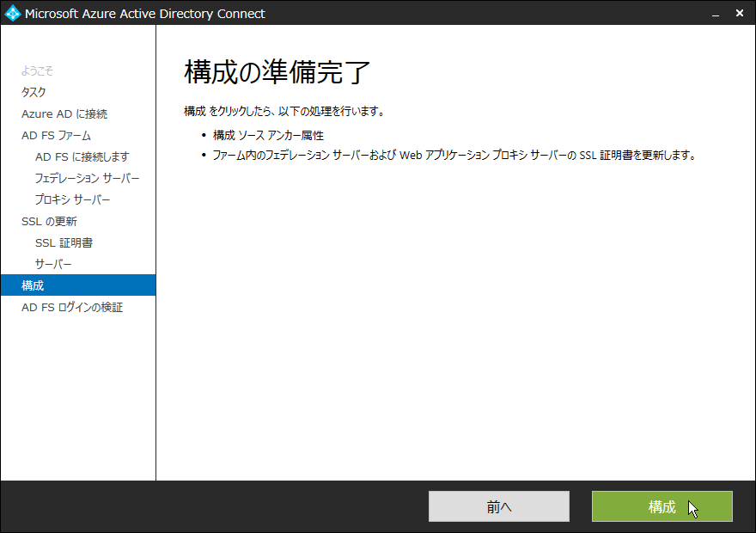The height and width of the screenshot is (533, 756).
Task: Select プロキシ サーバー sub-step
Action: pyautogui.click(x=72, y=199)
